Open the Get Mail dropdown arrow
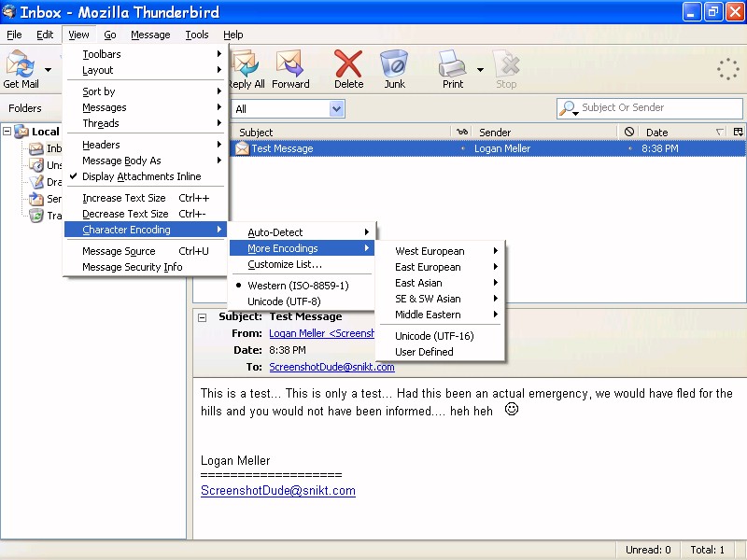The height and width of the screenshot is (560, 747). (49, 70)
